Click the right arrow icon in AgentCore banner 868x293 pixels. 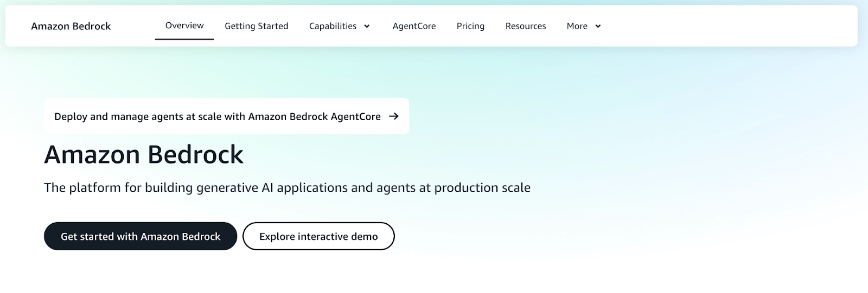coord(394,116)
